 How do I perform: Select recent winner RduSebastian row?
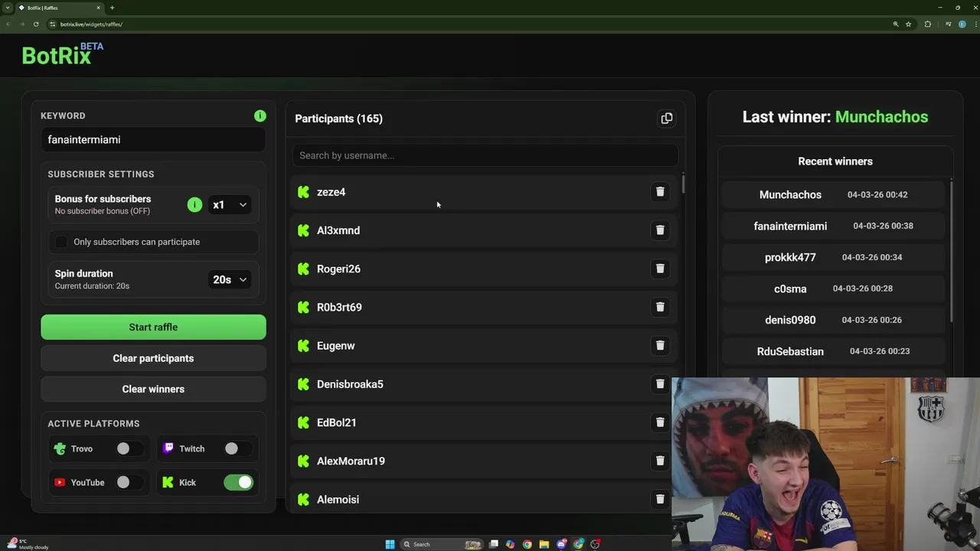point(834,351)
